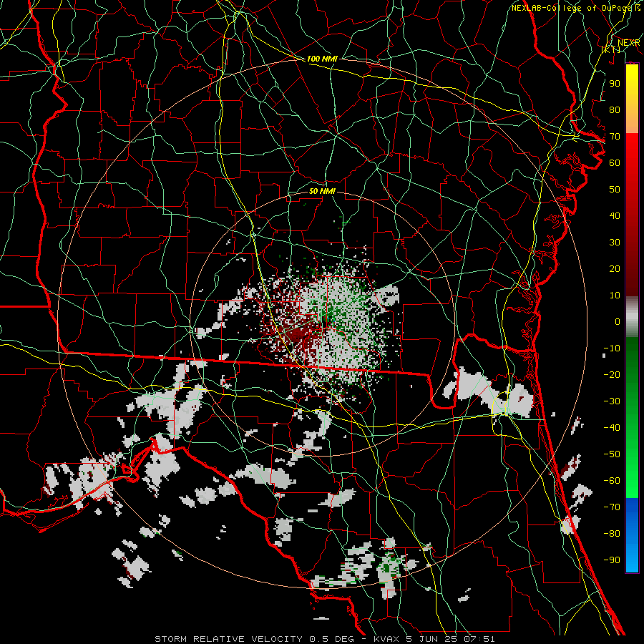This screenshot has height=644, width=644.
Task: Select the 0 value on velocity scale
Action: pos(618,321)
